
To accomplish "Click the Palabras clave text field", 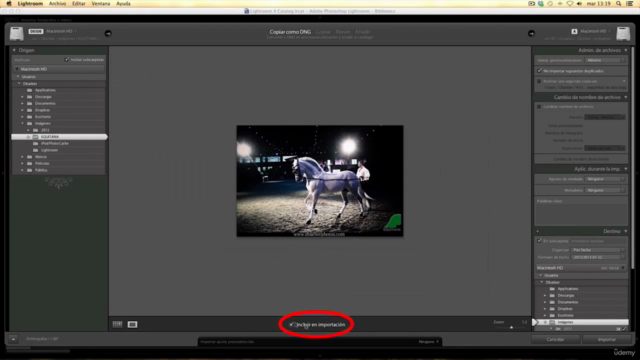I will click(581, 214).
